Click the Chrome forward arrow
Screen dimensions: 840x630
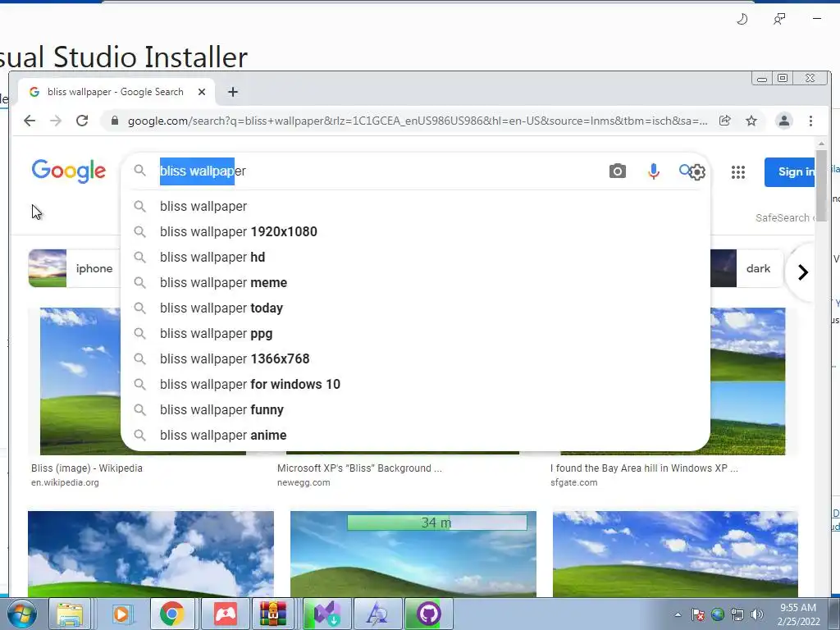coord(55,121)
